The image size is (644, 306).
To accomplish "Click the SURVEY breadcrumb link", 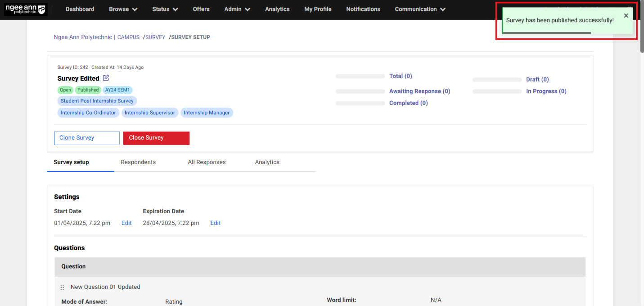I will (x=155, y=37).
